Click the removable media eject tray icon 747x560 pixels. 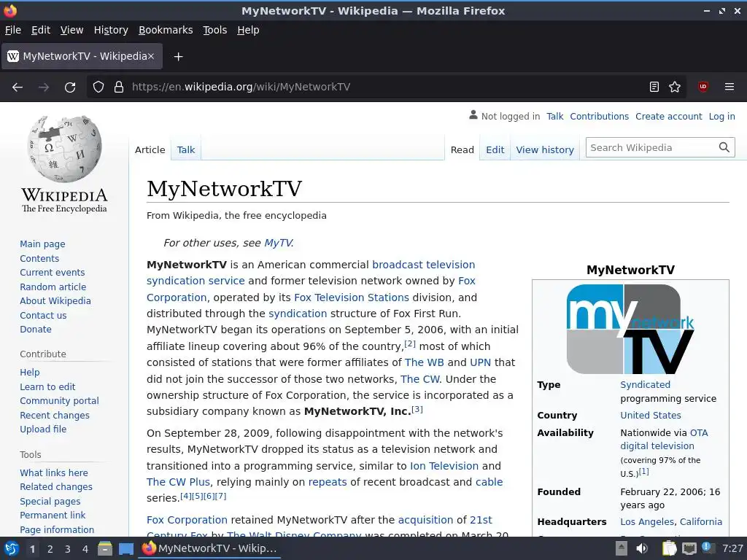622,548
